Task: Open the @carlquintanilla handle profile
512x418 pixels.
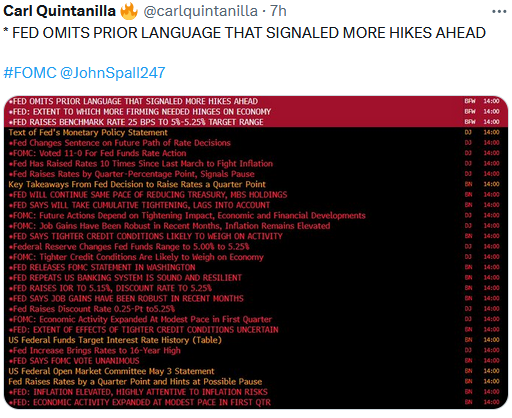Action: click(x=200, y=11)
